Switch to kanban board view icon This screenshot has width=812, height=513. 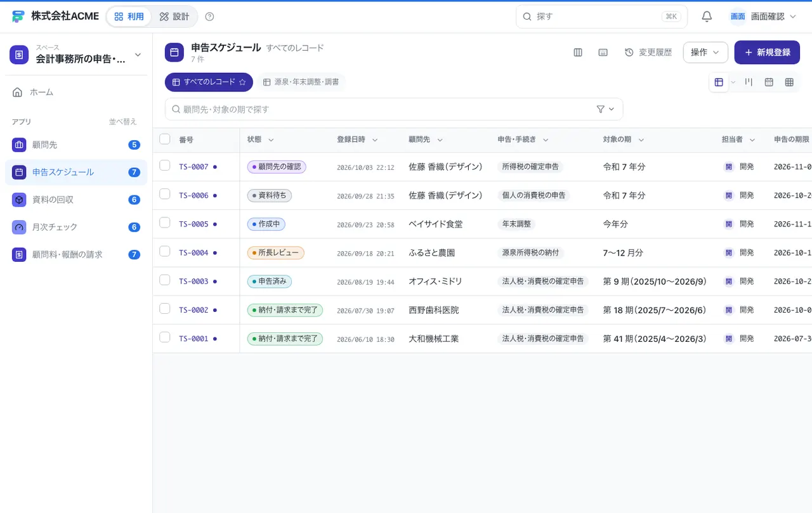749,82
